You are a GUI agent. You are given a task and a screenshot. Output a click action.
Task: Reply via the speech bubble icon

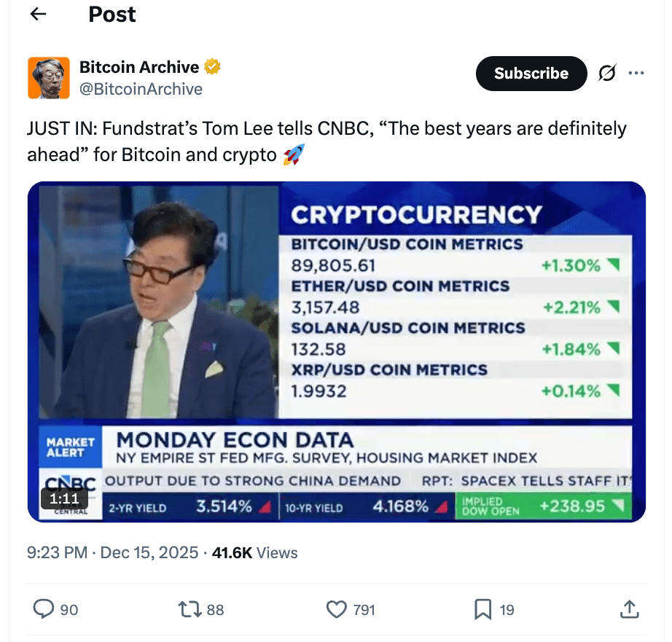[x=45, y=609]
